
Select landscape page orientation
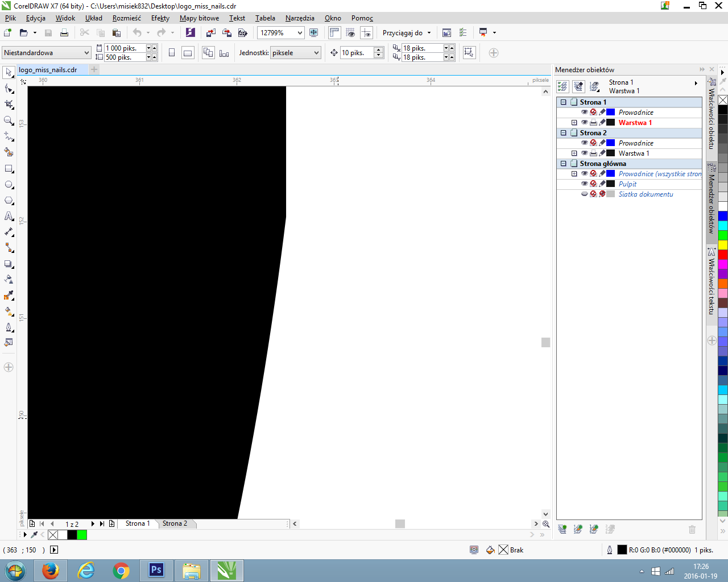click(187, 53)
